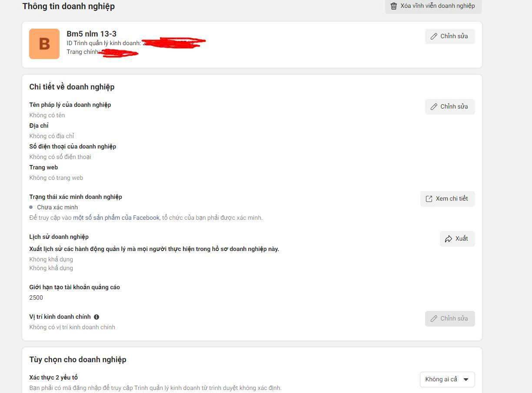Open link một số sản phẩm của Facebook
The image size is (532, 393).
(116, 218)
